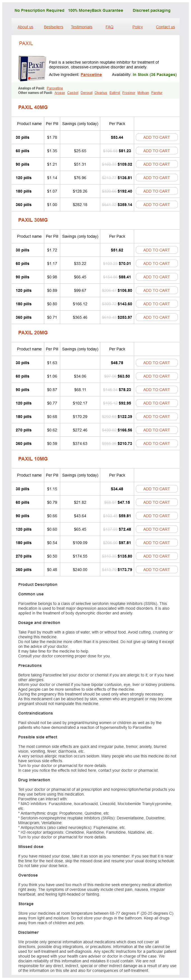
Task: Add Paxil 20mg 270 pills to cart
Action: coord(157,430)
